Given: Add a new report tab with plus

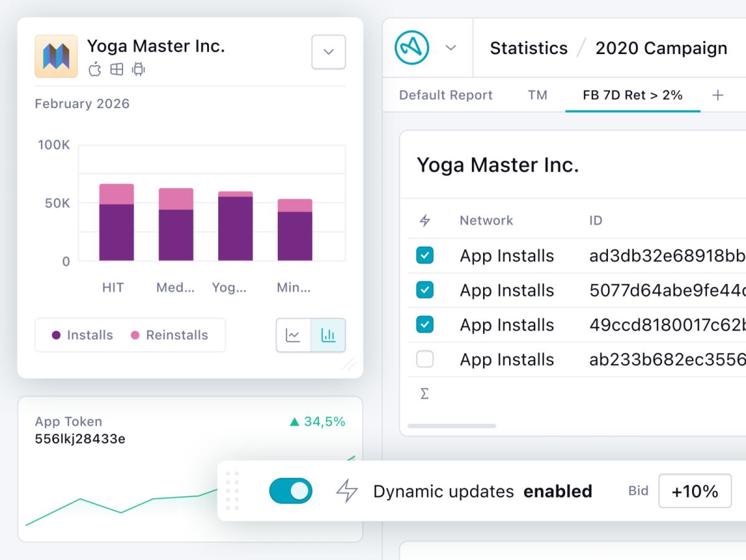Looking at the screenshot, I should click(x=717, y=95).
